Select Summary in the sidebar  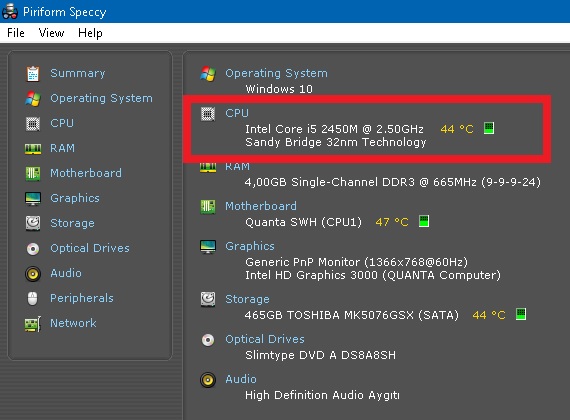(78, 73)
